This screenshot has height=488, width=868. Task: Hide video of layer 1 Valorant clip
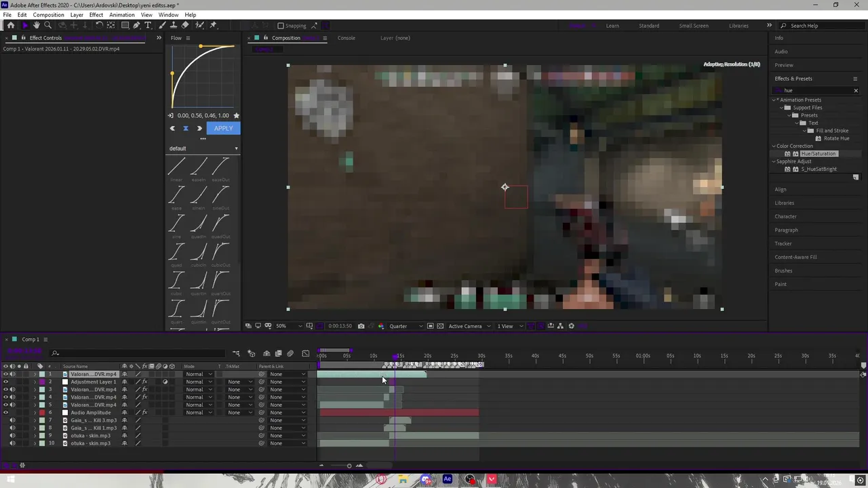click(5, 374)
